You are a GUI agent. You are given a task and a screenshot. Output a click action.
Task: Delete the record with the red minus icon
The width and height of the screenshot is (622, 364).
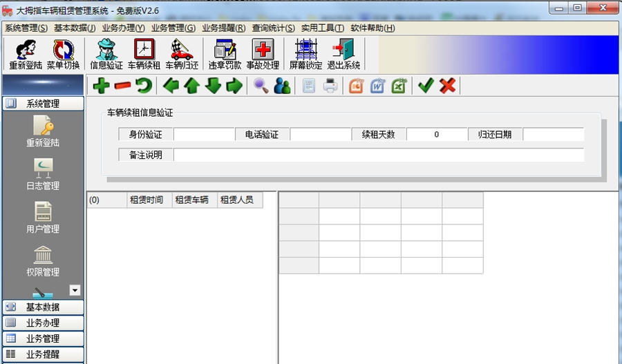click(122, 86)
